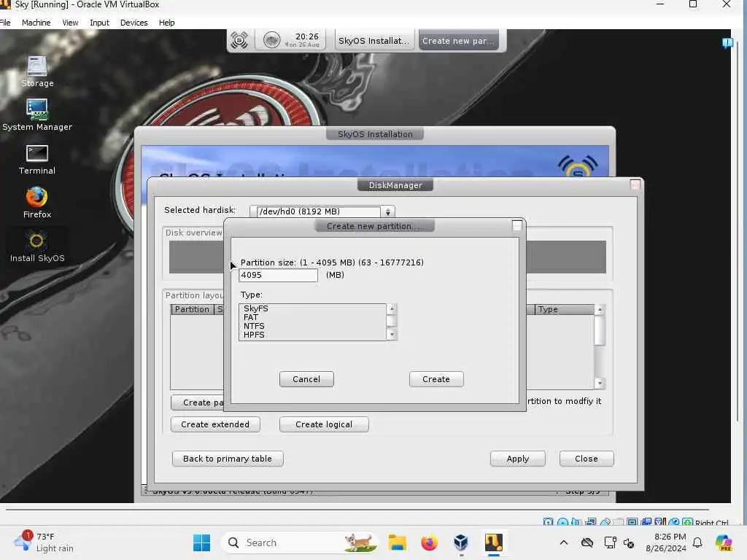Close the Create new partition dialog via corner box
The height and width of the screenshot is (560, 747).
517,226
